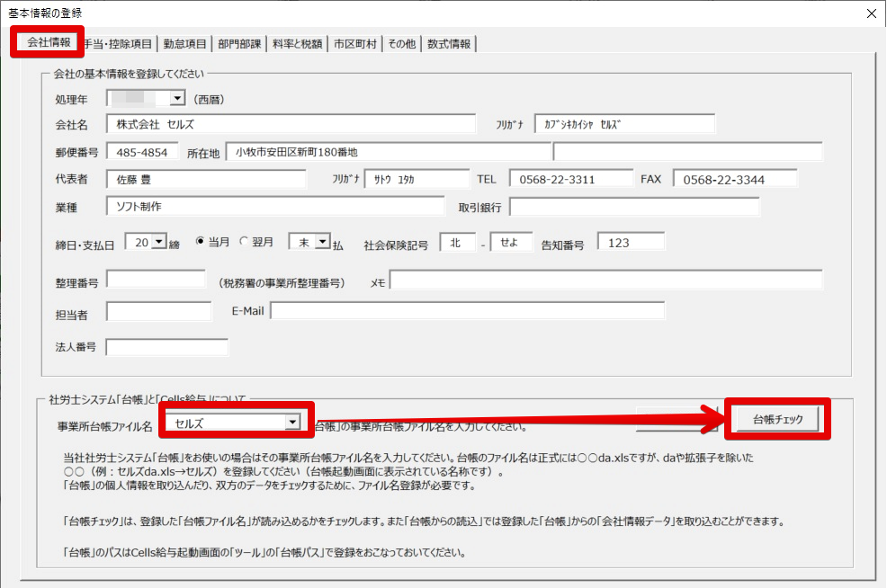This screenshot has height=588, width=887.
Task: Switch to the 市区町村 tab
Action: (x=355, y=43)
